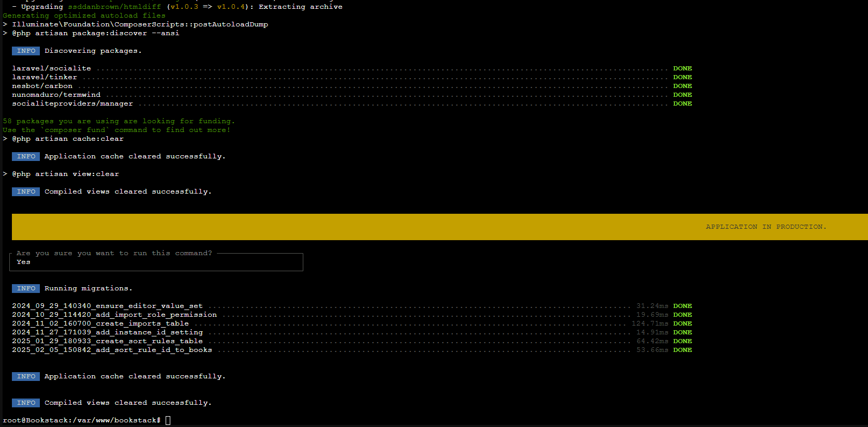Click the yellow APPLICATION IN PRODUCTION banner text

[766, 227]
